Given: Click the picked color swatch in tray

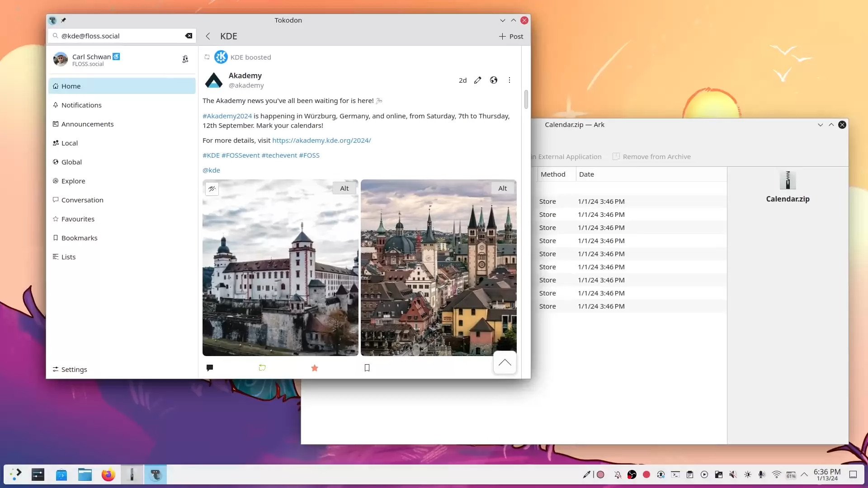Looking at the screenshot, I should click(600, 474).
